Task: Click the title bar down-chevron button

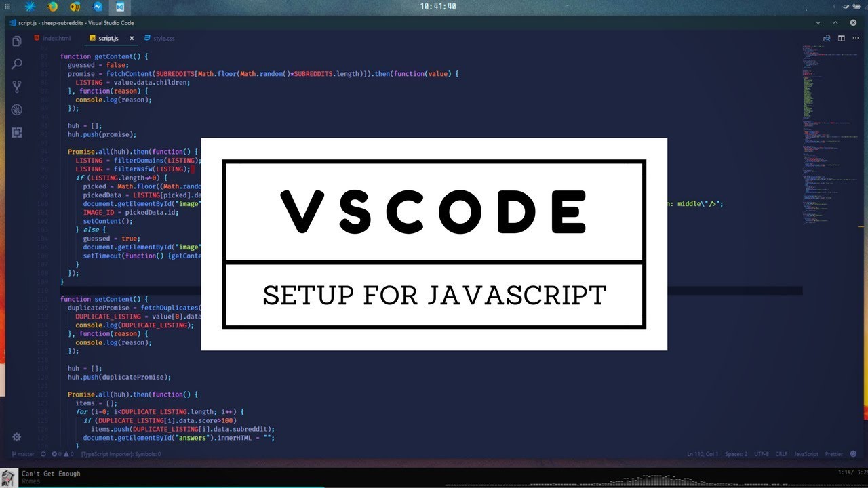Action: [x=818, y=22]
